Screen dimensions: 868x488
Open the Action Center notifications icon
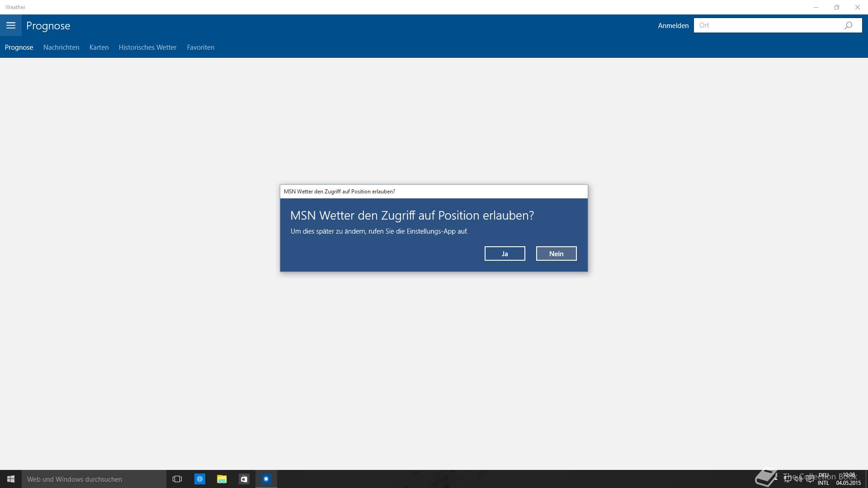coord(810,479)
